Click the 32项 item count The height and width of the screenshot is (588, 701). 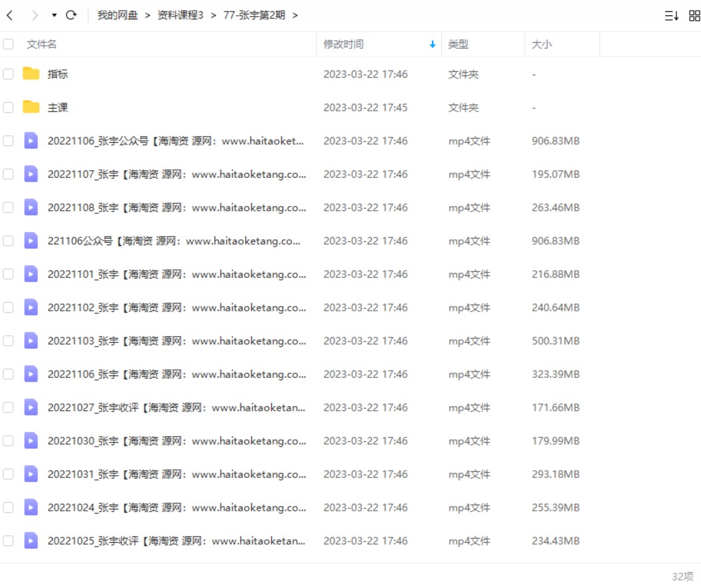pos(682,577)
